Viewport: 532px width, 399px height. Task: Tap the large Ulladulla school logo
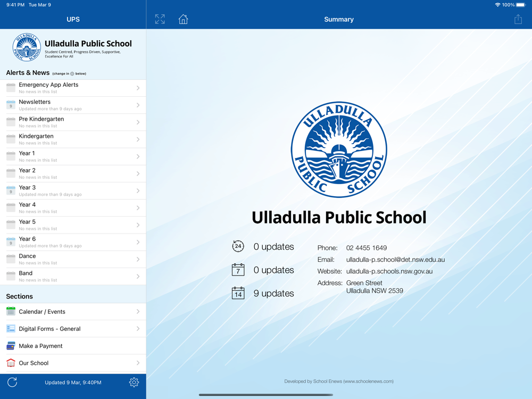(338, 149)
